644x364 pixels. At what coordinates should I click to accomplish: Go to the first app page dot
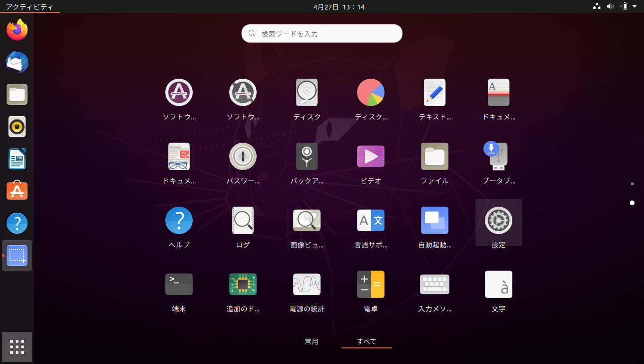coord(632,183)
